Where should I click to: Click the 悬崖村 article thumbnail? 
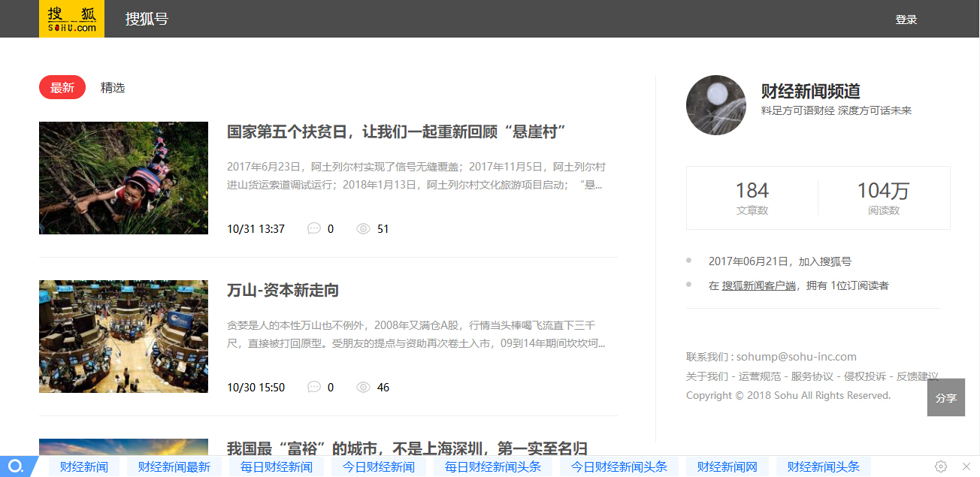pyautogui.click(x=123, y=178)
